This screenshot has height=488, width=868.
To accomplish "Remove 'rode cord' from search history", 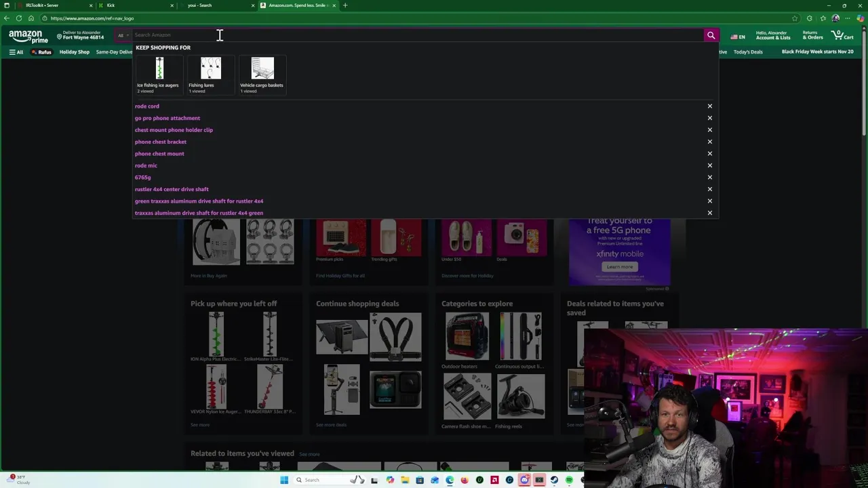I will pyautogui.click(x=710, y=106).
